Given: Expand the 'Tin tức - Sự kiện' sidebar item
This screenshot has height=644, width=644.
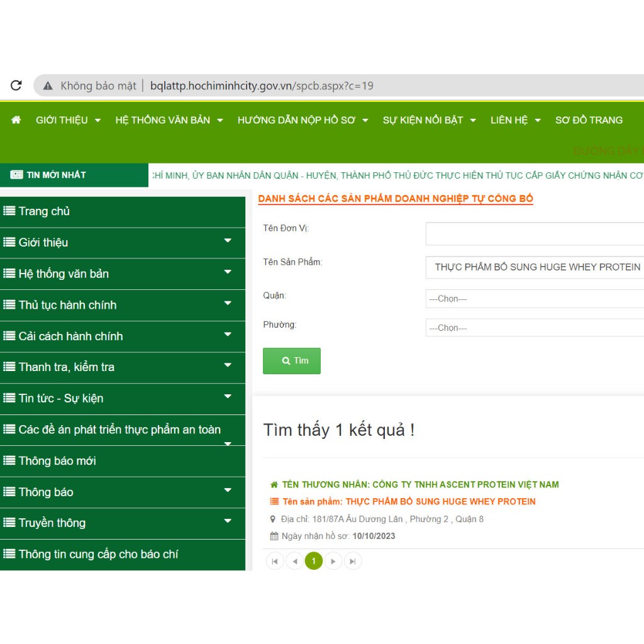Looking at the screenshot, I should pos(123,398).
